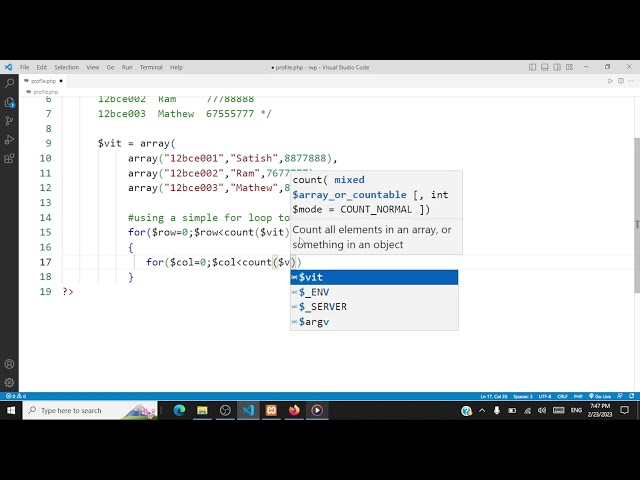Screen dimensions: 640x480
Task: Open the Terminal menu
Action: (151, 67)
